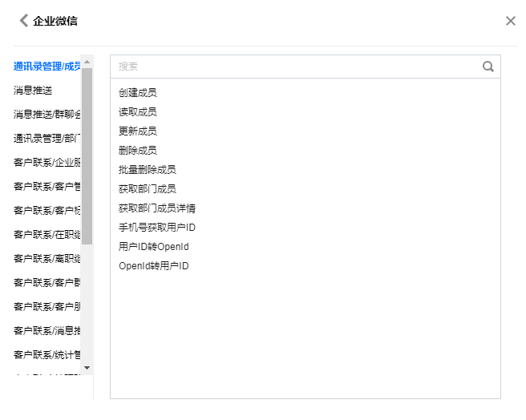This screenshot has width=526, height=420.
Task: Close the 企业微信 dialog
Action: tap(511, 21)
